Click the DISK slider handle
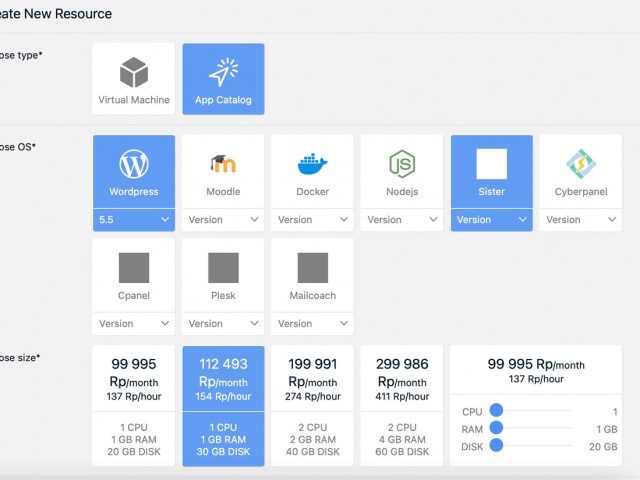This screenshot has height=480, width=640. [496, 445]
